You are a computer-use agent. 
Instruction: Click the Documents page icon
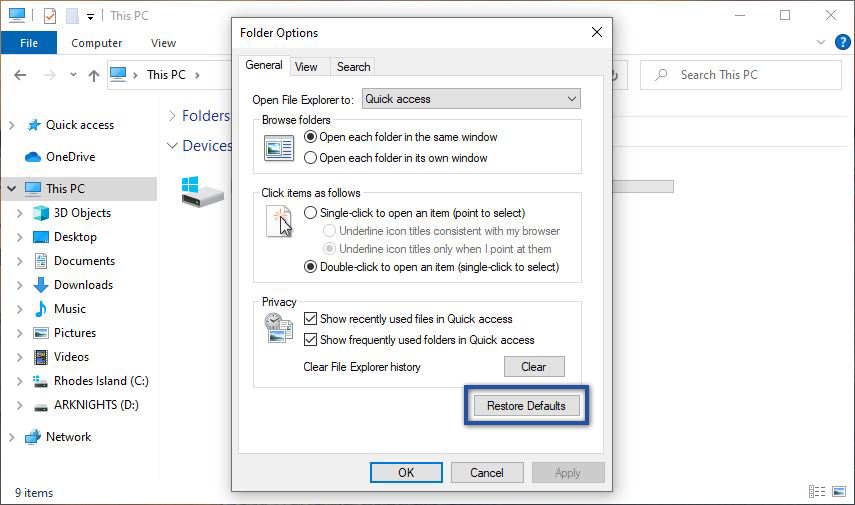41,261
